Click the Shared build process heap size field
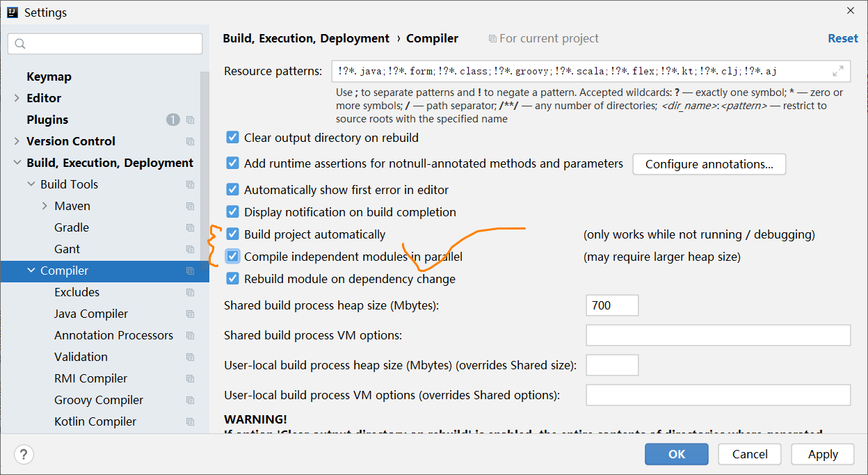This screenshot has width=868, height=475. (x=612, y=305)
